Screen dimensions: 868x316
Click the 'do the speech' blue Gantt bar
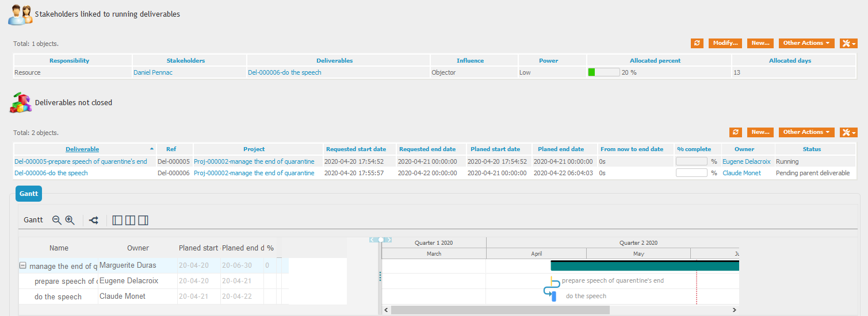pyautogui.click(x=554, y=296)
